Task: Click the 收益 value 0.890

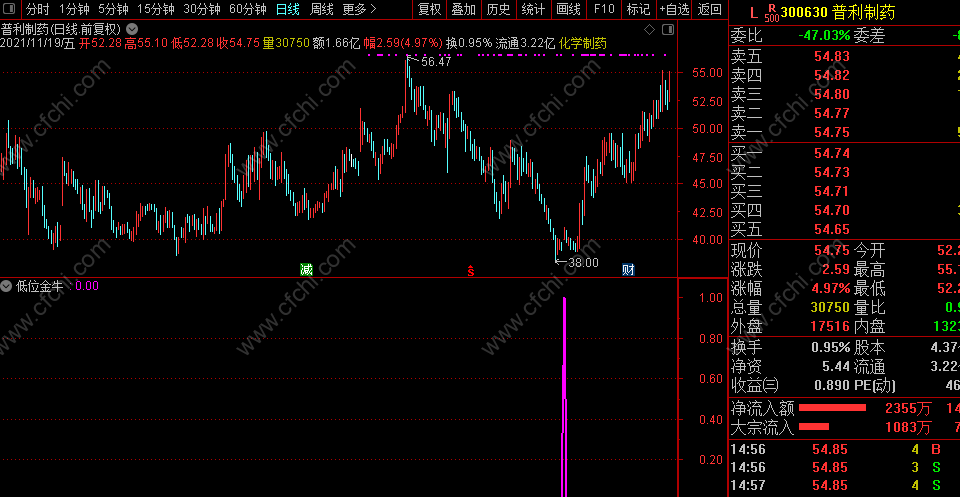Action: click(833, 386)
